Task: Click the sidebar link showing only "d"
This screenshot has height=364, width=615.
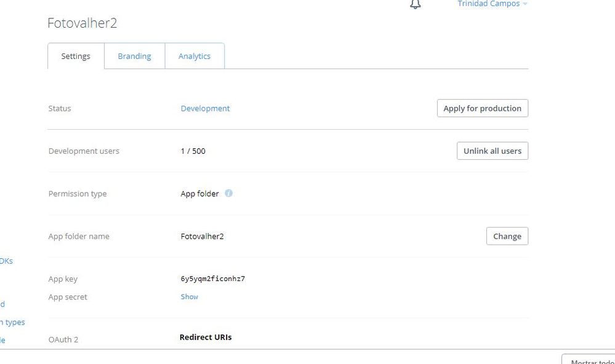Action: tap(2, 304)
